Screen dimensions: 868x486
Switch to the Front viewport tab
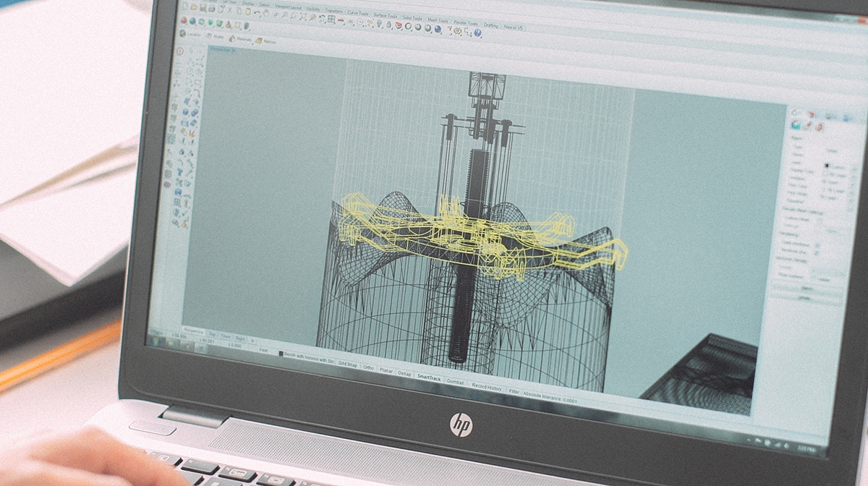(225, 336)
